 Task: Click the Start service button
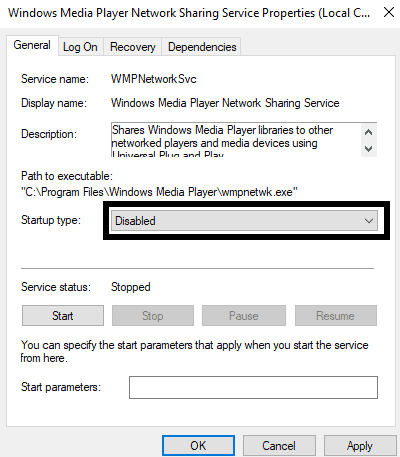[x=63, y=316]
